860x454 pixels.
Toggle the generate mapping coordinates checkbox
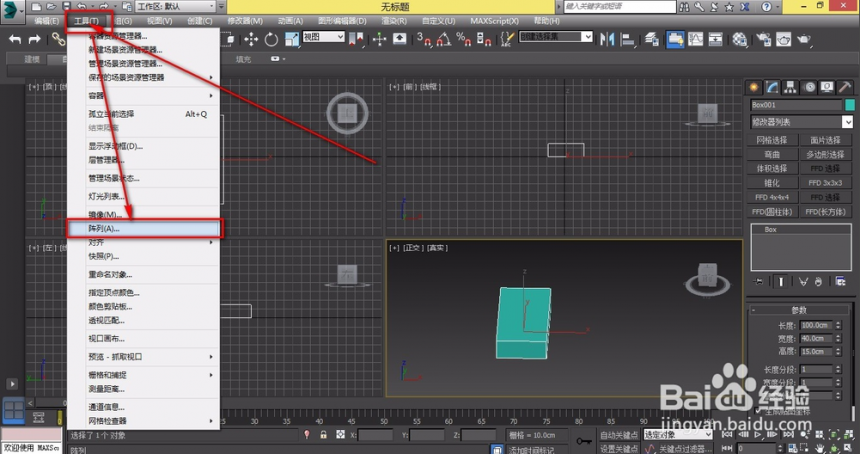click(759, 411)
